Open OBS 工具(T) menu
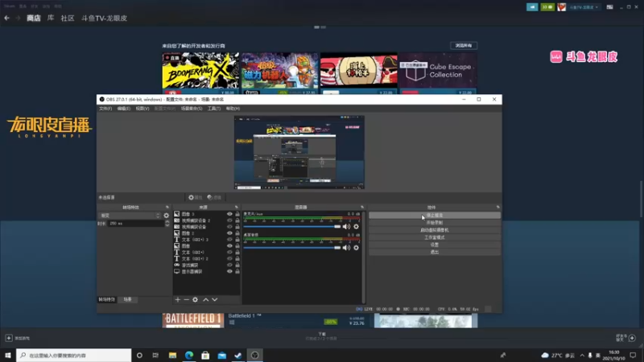This screenshot has height=362, width=644. [213, 109]
